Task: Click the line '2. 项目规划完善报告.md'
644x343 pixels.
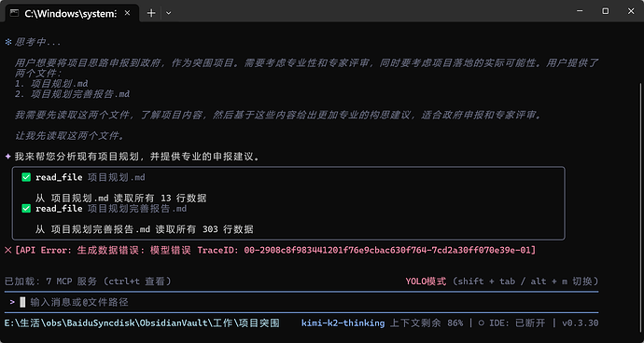Action: point(72,94)
